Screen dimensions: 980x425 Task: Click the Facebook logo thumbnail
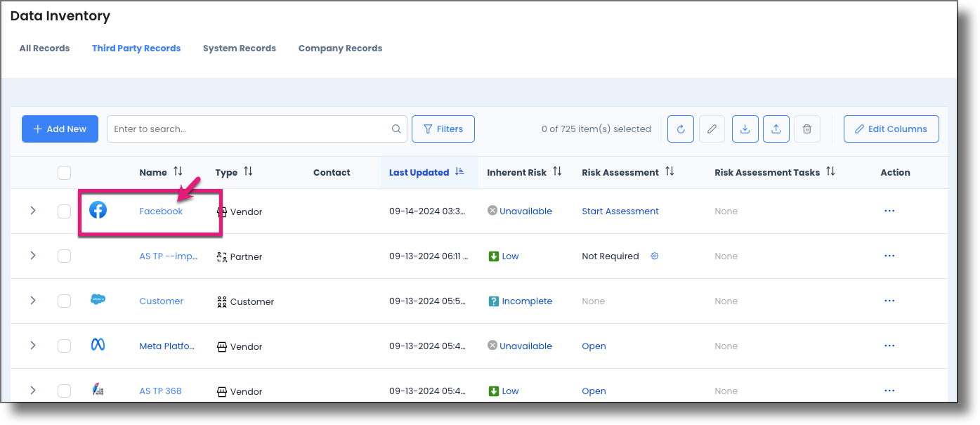[x=98, y=209]
